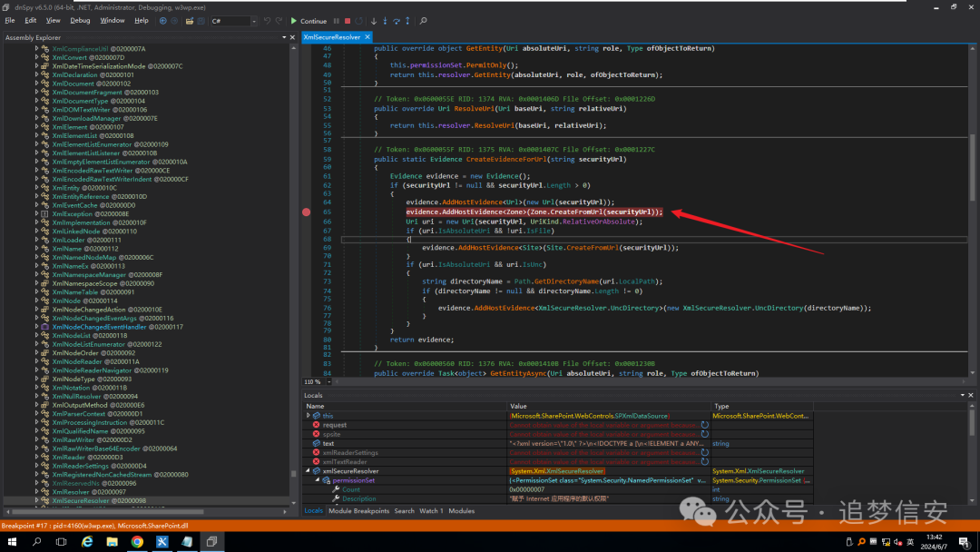Navigate backward with the blue arrow icon
The height and width of the screenshot is (552, 980).
[x=162, y=21]
